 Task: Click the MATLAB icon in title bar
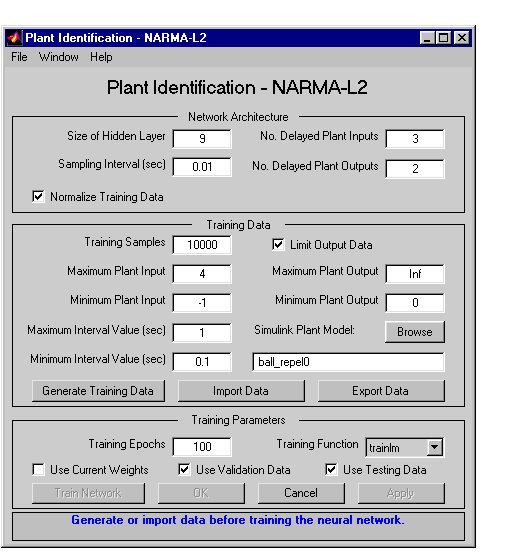pyautogui.click(x=14, y=37)
